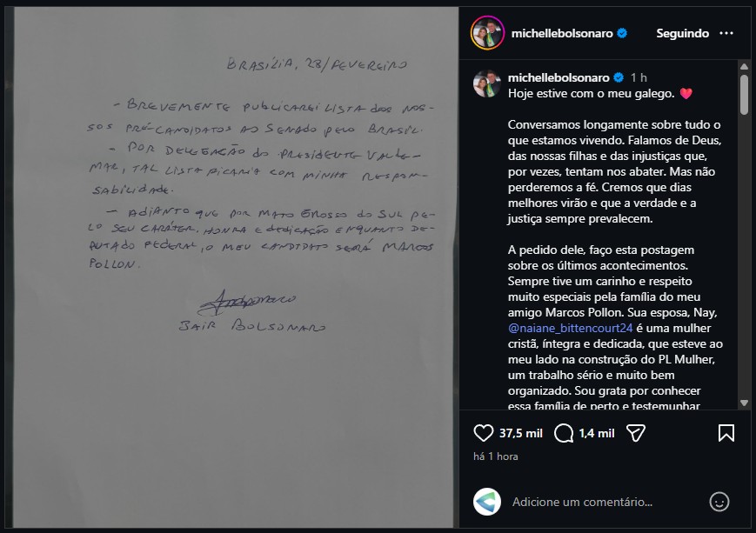756x533 pixels.
Task: Share the post with the paper plane icon
Action: point(635,433)
